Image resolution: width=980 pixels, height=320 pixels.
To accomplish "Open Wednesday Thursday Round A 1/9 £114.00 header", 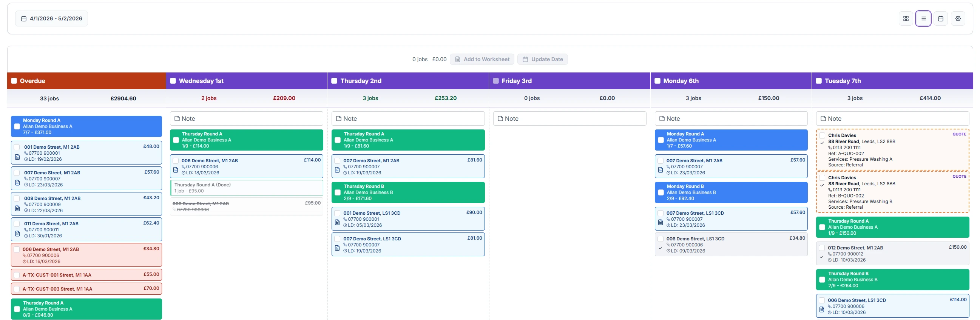I will [247, 140].
